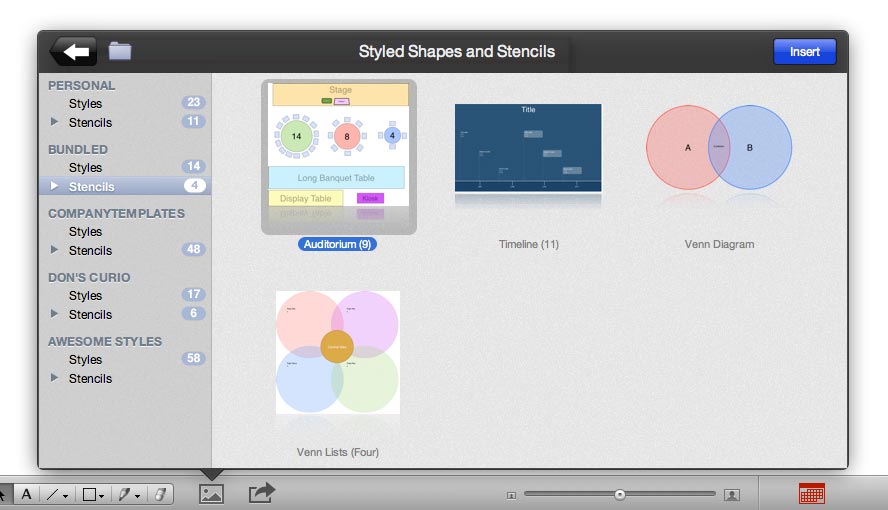Select the line tool
The height and width of the screenshot is (510, 888).
(x=52, y=495)
